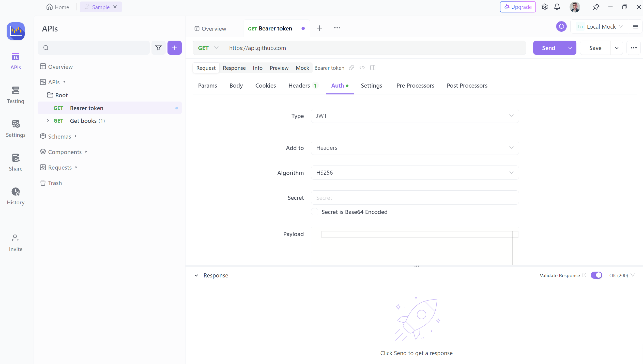The image size is (643, 364).
Task: Open the Info view tab
Action: [257, 68]
